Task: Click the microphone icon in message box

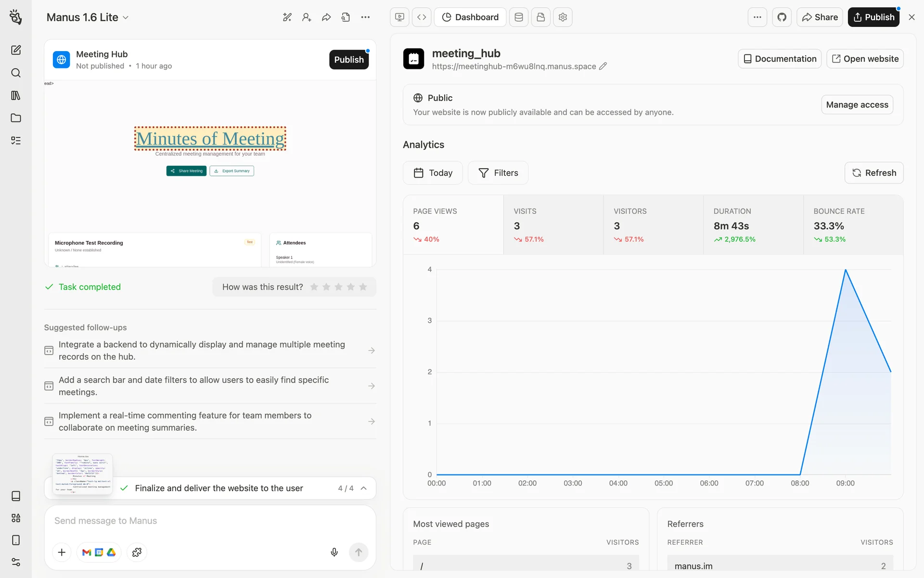Action: point(334,552)
